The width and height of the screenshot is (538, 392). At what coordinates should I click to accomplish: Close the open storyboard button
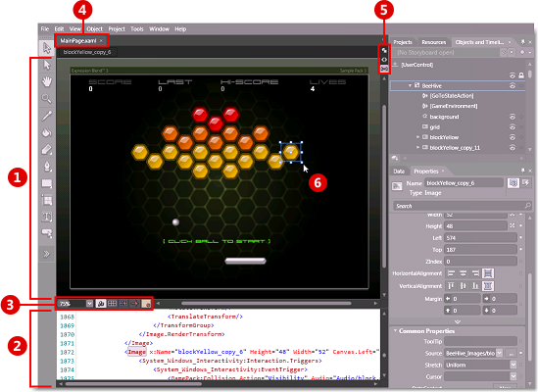(512, 53)
